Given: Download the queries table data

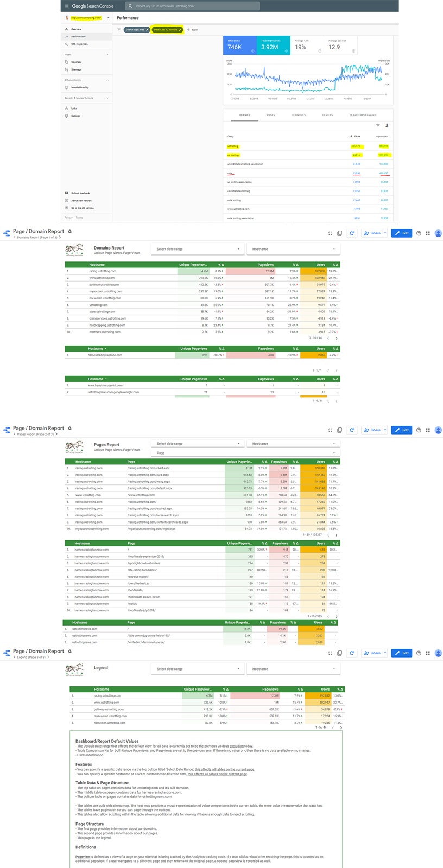Looking at the screenshot, I should [387, 125].
